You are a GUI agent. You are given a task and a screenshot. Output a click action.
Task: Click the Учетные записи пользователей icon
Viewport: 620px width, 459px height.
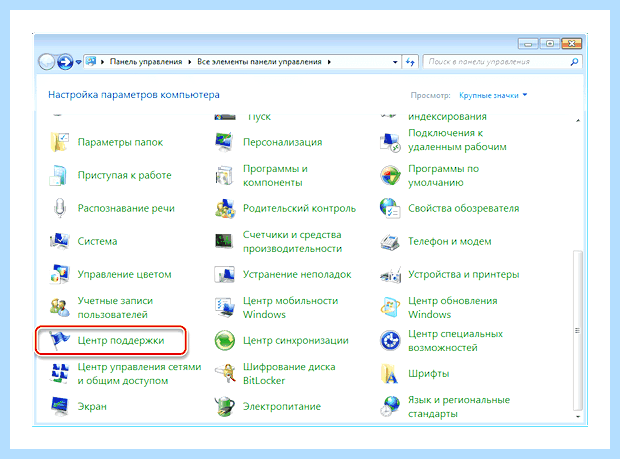coord(59,307)
